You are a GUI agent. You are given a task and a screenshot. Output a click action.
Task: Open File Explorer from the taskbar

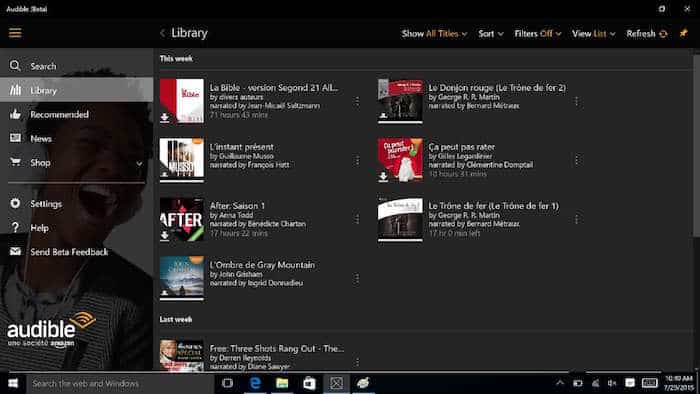282,383
